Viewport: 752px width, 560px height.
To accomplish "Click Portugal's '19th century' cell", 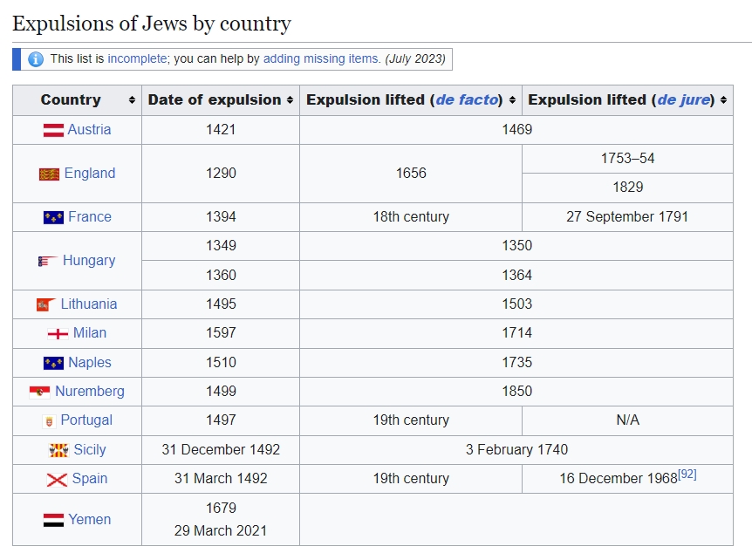I will [x=411, y=420].
